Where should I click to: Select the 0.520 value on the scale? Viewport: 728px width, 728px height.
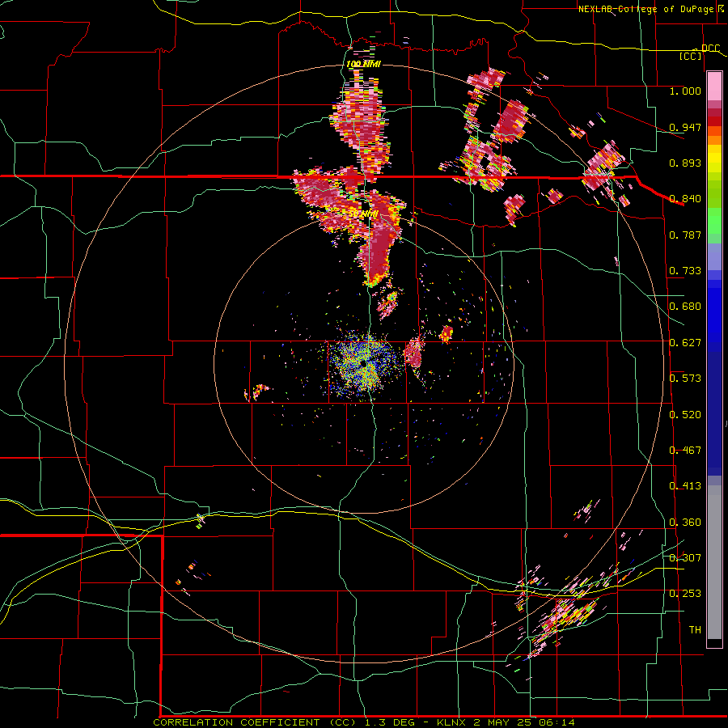tap(685, 415)
